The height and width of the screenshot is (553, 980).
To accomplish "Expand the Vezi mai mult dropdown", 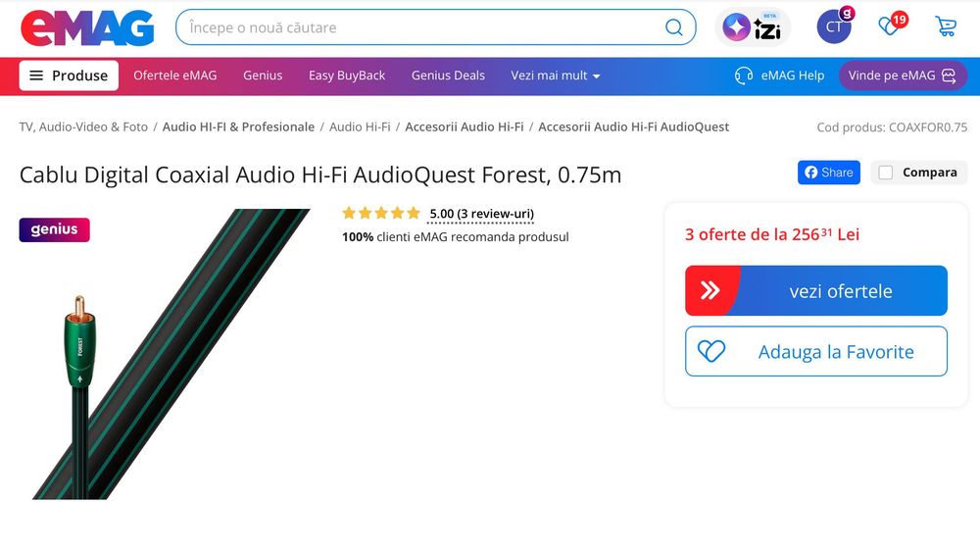I will (x=555, y=75).
